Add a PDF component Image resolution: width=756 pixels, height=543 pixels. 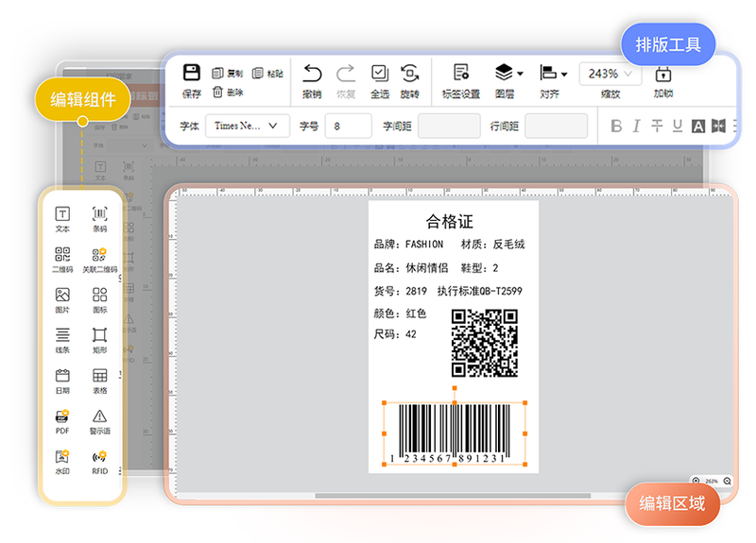coord(62,421)
